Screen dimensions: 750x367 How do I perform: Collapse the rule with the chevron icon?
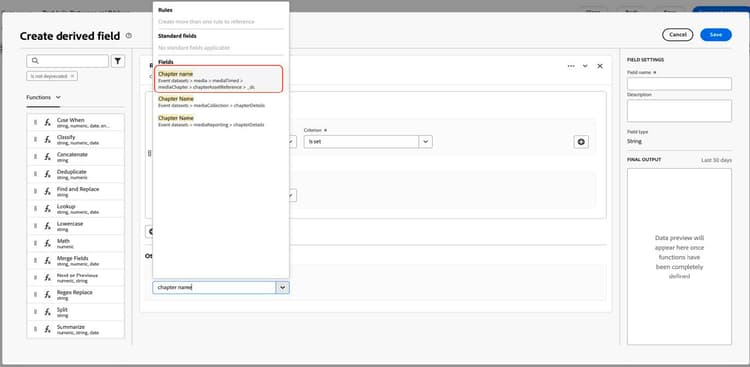pyautogui.click(x=585, y=66)
